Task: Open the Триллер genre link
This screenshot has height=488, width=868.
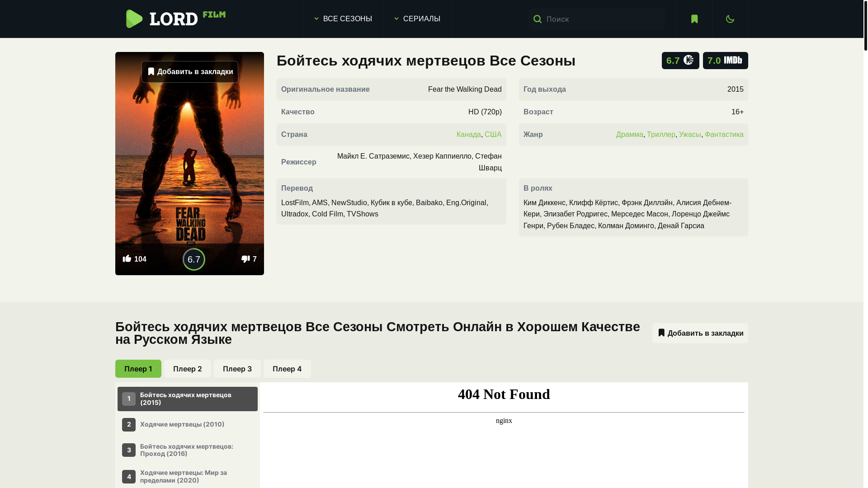Action: pyautogui.click(x=661, y=135)
